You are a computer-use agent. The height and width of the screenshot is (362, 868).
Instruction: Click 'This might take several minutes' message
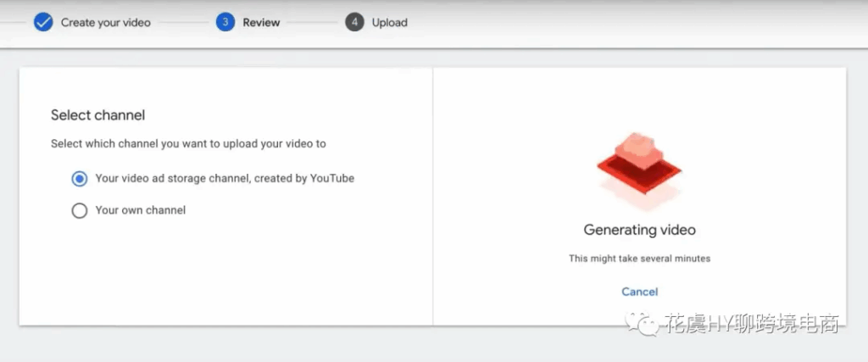click(639, 258)
